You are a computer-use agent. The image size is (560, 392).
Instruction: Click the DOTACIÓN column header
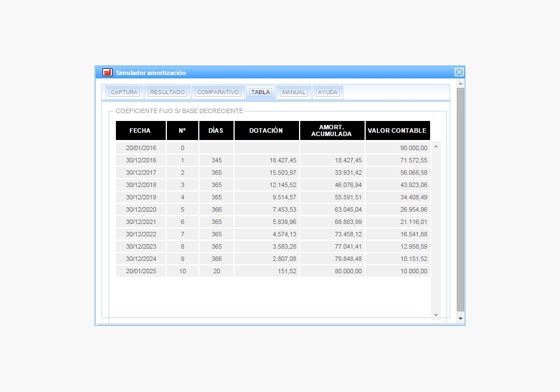point(266,130)
